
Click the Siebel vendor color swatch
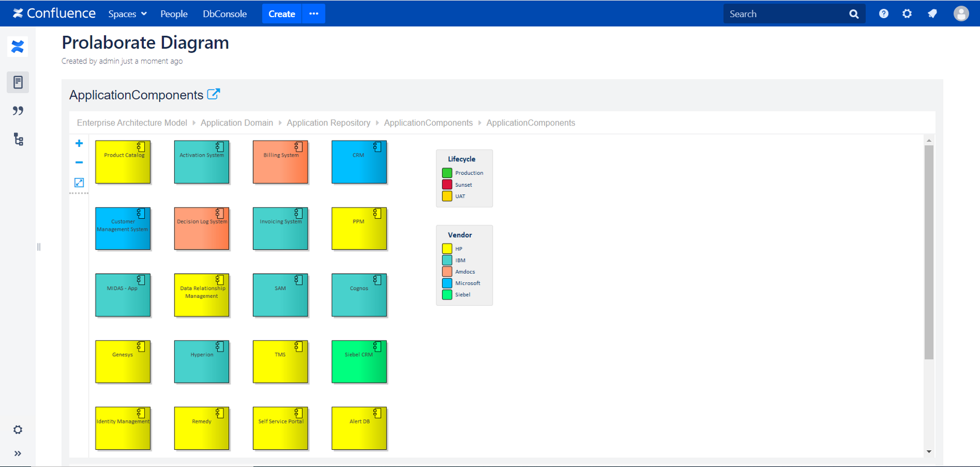447,295
